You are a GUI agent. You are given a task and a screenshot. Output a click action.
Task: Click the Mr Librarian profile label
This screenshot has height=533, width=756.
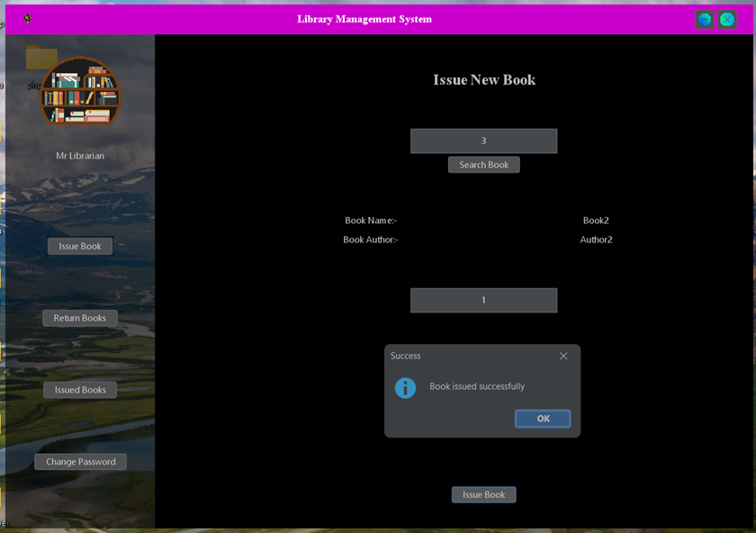pos(79,156)
